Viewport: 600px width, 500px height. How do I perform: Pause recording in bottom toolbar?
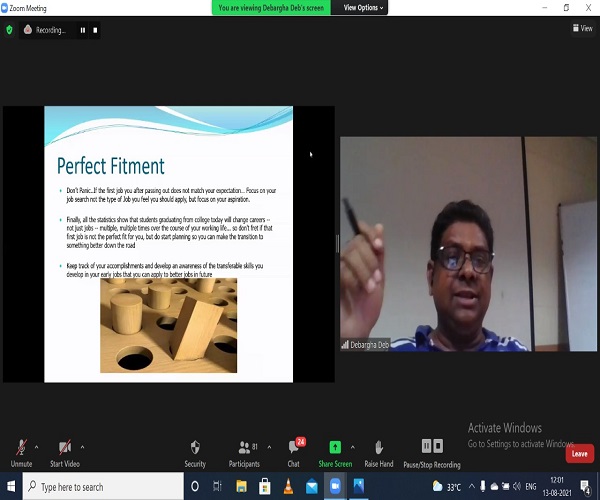pyautogui.click(x=426, y=446)
